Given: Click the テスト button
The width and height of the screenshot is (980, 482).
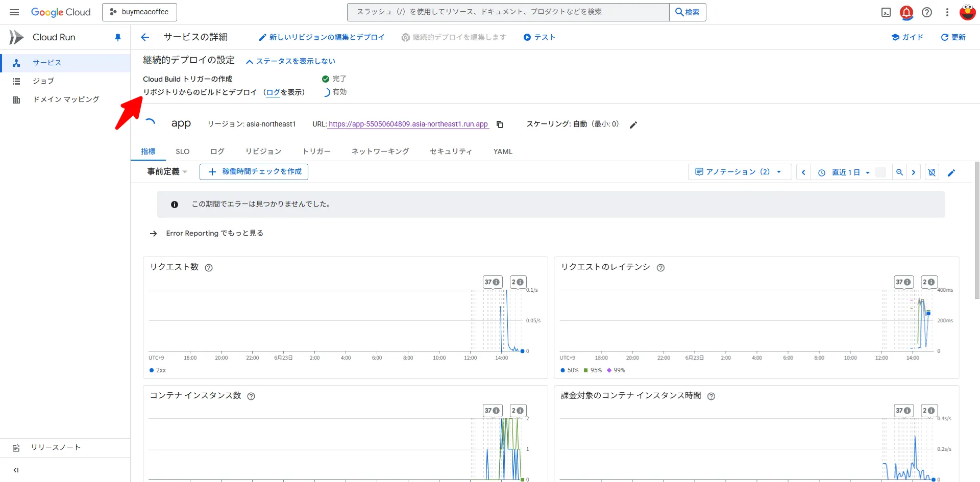Looking at the screenshot, I should [x=540, y=37].
